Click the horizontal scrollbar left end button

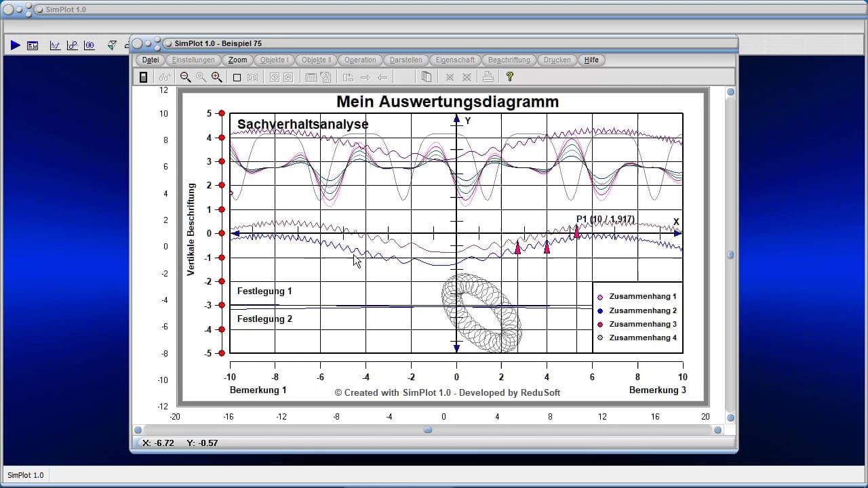click(x=138, y=430)
